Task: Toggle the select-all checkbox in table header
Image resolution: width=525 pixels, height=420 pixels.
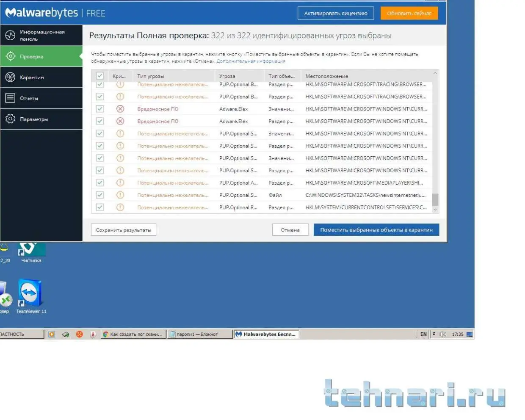Action: [100, 76]
